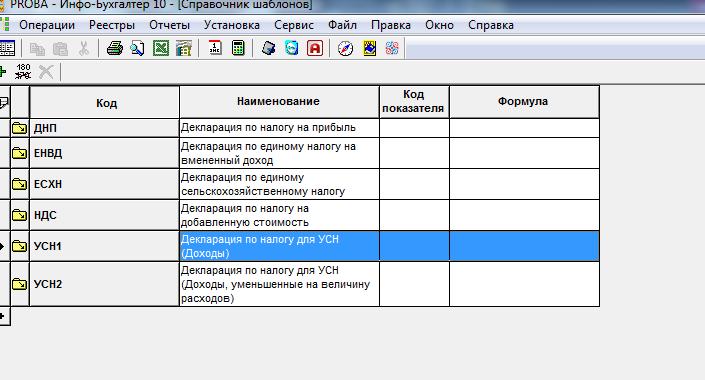Open the ДНП folder icon
Image resolution: width=705 pixels, height=380 pixels.
pos(19,128)
